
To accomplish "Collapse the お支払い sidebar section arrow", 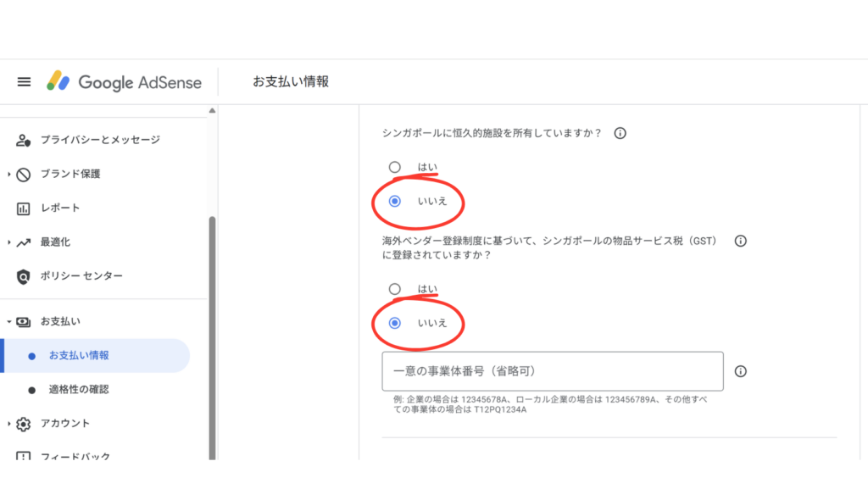I will pos(8,321).
